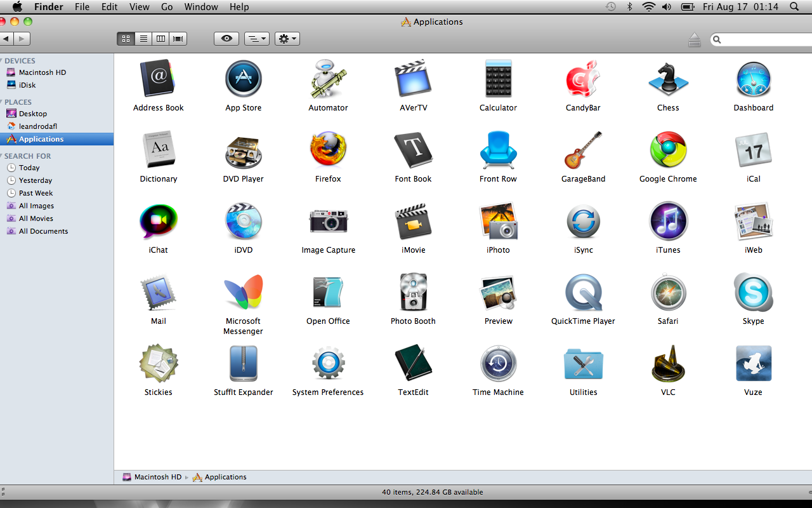The height and width of the screenshot is (508, 812).
Task: Click the Photo Booth icon
Action: pos(413,292)
